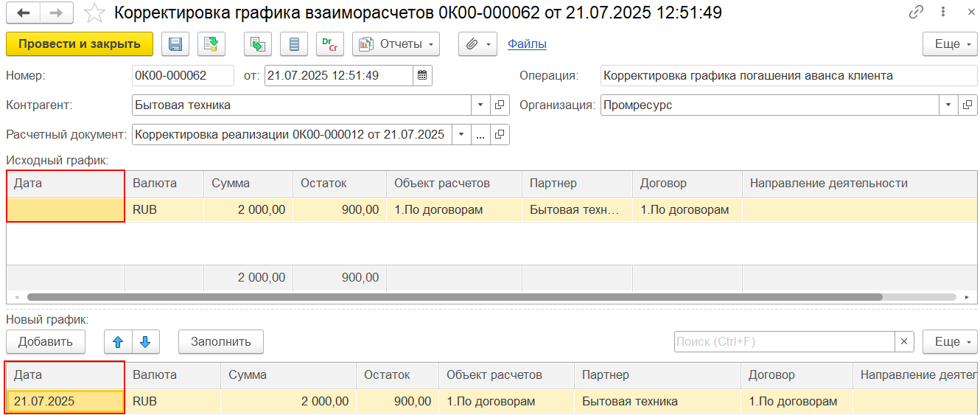Open the Еще menu of Новый график
This screenshot has width=980, height=415.
(950, 341)
